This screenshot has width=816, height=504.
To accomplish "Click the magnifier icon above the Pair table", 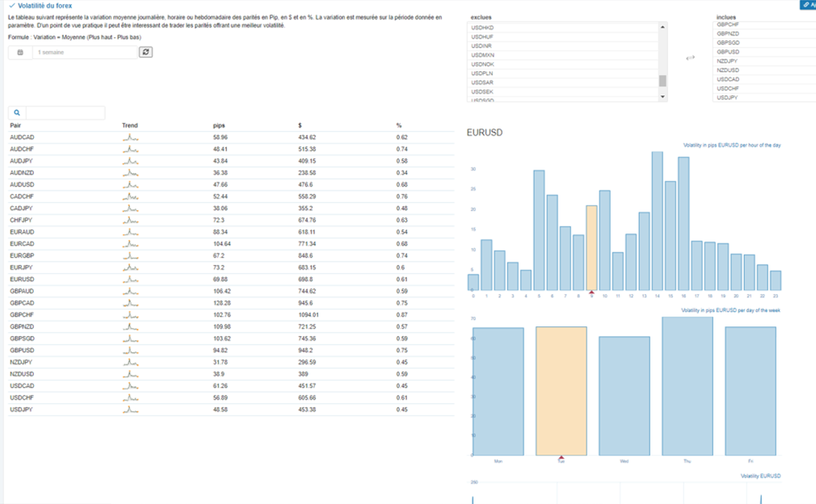I will pyautogui.click(x=17, y=112).
